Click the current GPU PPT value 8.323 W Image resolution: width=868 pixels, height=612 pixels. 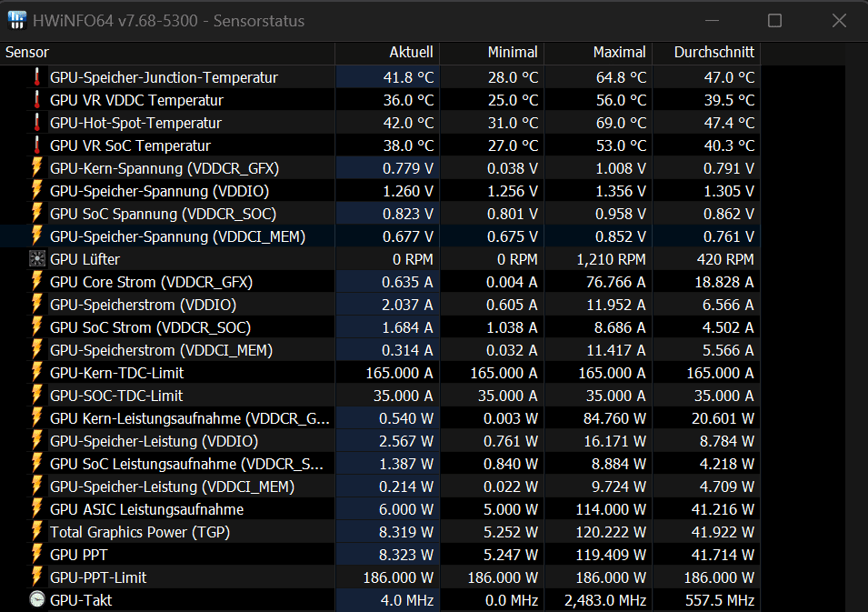(x=405, y=555)
